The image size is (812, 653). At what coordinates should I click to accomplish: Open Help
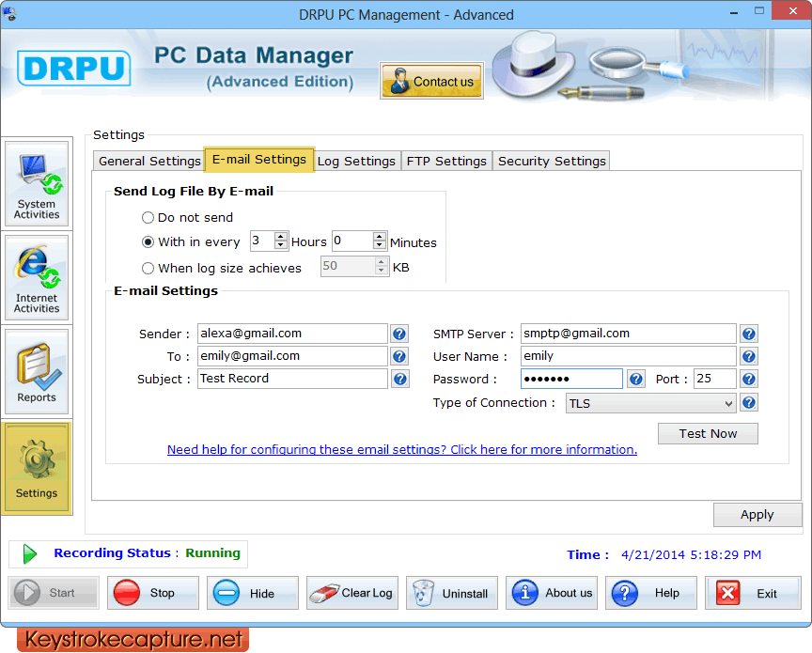coord(651,593)
